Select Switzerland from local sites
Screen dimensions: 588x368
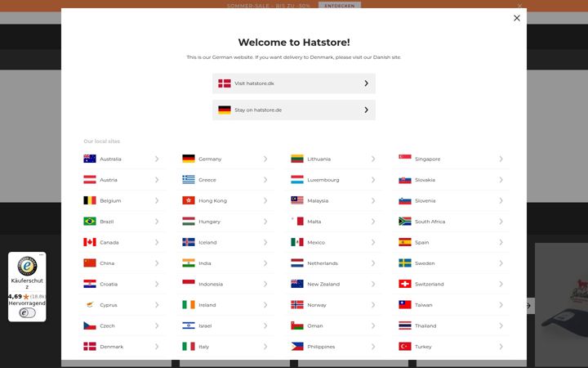pos(451,284)
